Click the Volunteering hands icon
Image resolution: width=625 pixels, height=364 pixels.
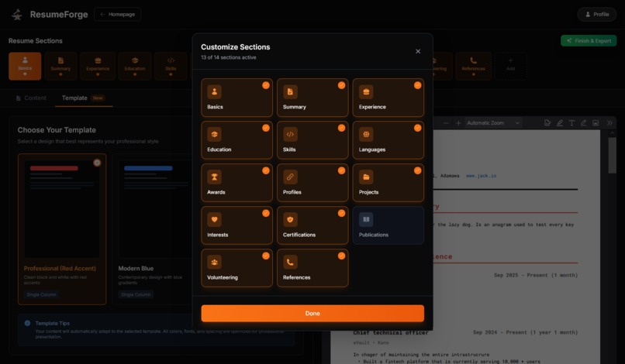tap(214, 263)
